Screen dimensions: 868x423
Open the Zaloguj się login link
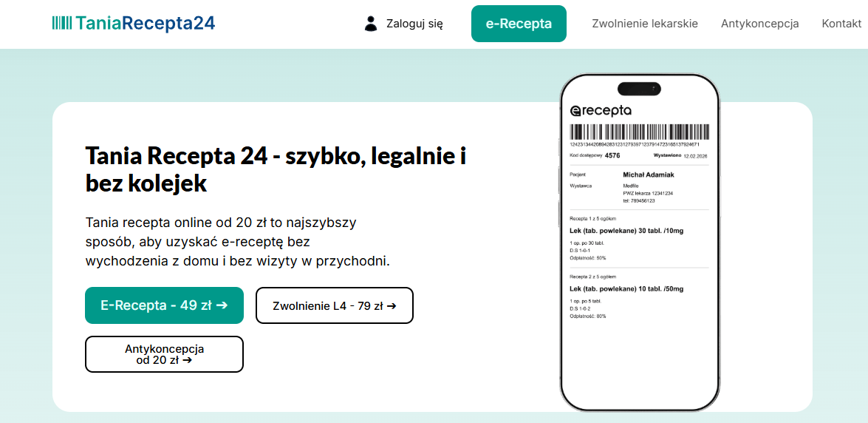tap(414, 24)
